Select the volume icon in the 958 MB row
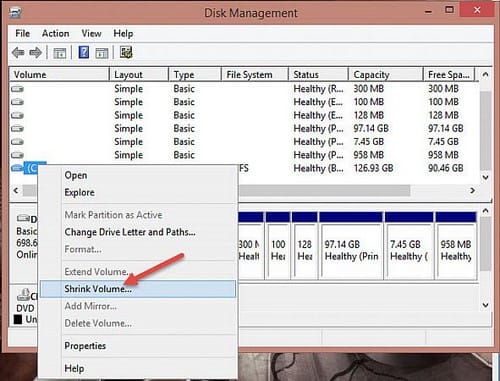500x381 pixels. click(x=17, y=155)
